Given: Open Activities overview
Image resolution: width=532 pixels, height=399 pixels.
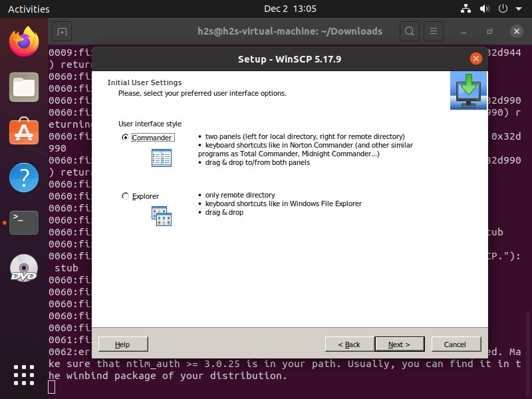Looking at the screenshot, I should point(29,9).
